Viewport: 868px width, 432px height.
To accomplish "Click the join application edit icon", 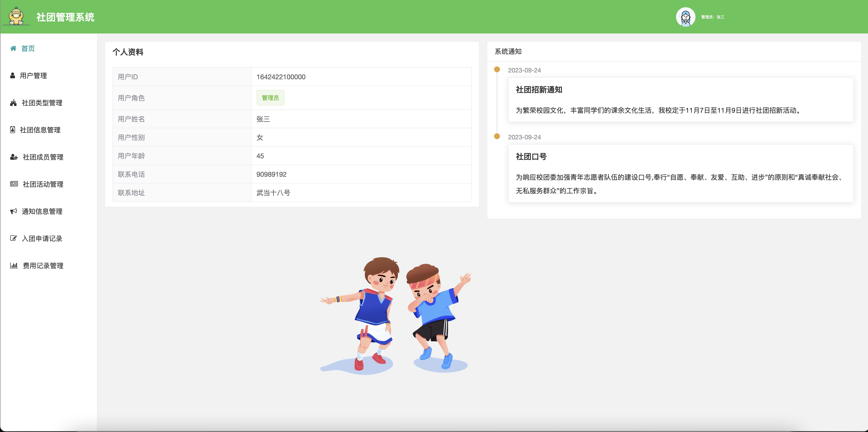I will [x=14, y=238].
